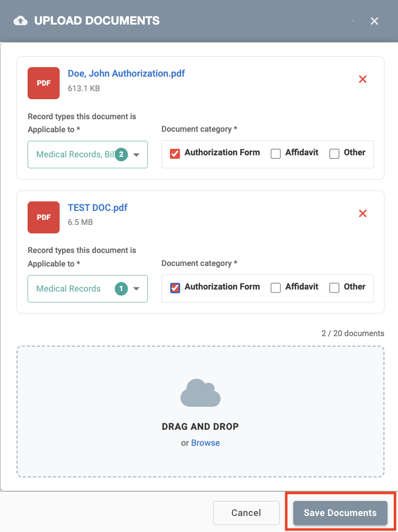Check Other category for TEST DOC.pdf
This screenshot has width=398, height=532.
334,288
